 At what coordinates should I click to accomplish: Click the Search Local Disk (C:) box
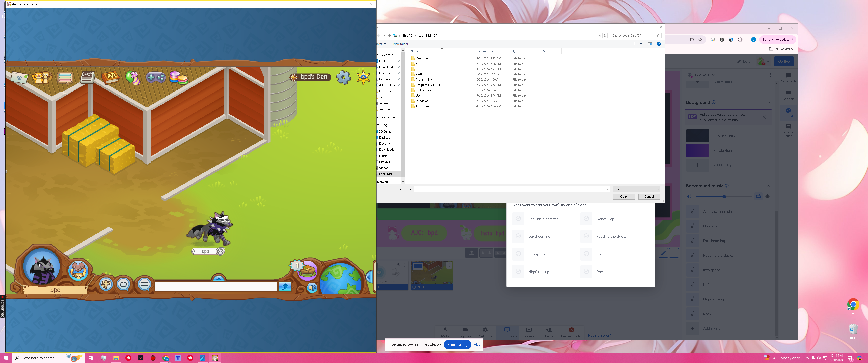pos(636,36)
